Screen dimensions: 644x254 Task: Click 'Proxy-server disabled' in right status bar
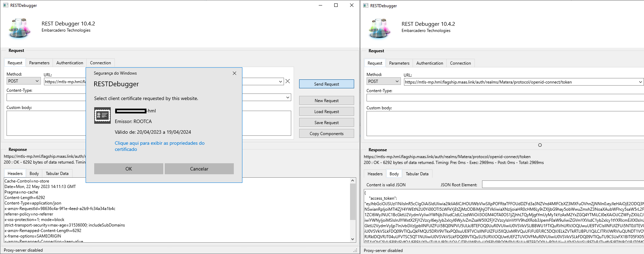383,251
